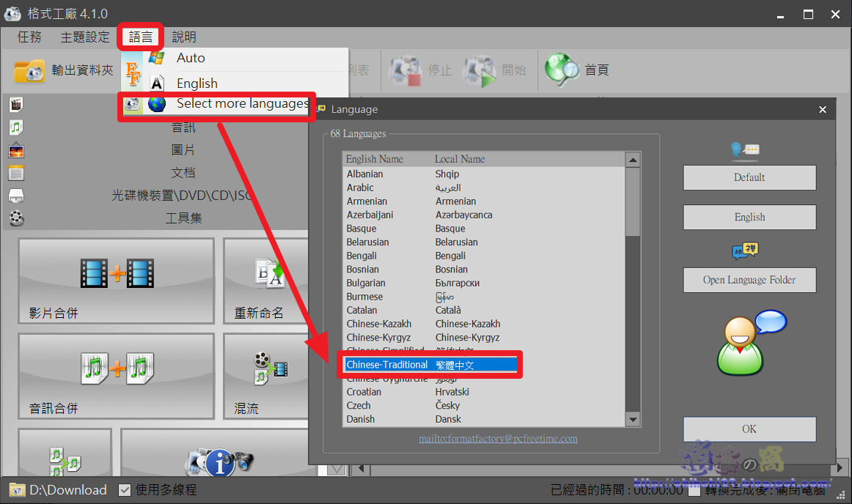Open the media file info tool icon
Screen dimensions: 852x504
pos(219,462)
